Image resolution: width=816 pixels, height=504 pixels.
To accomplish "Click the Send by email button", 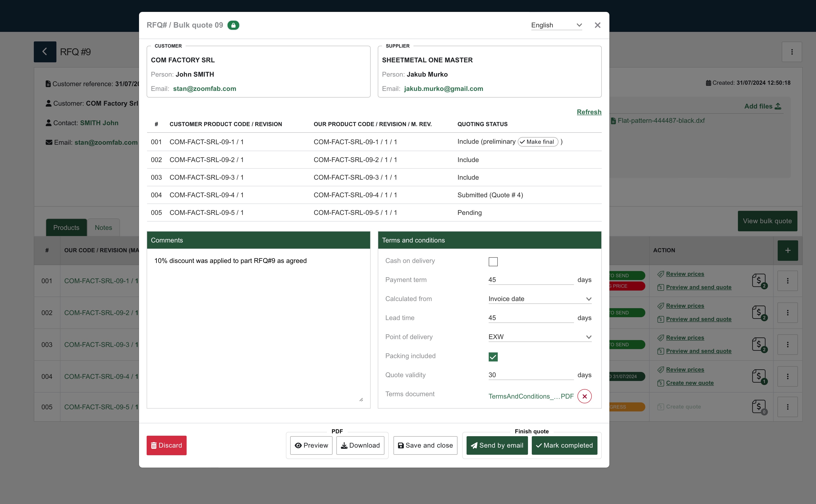I will click(x=497, y=445).
